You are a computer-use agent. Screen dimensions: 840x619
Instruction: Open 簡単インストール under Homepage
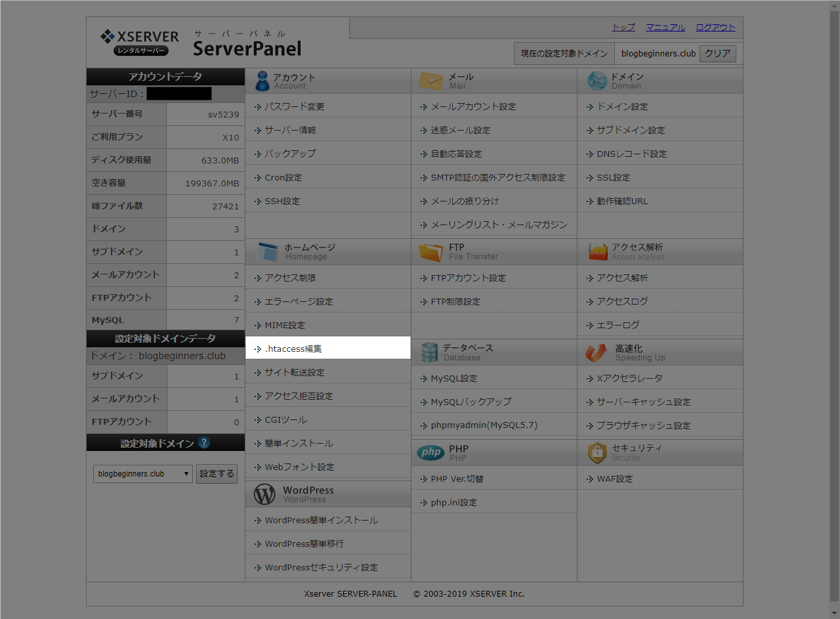299,443
